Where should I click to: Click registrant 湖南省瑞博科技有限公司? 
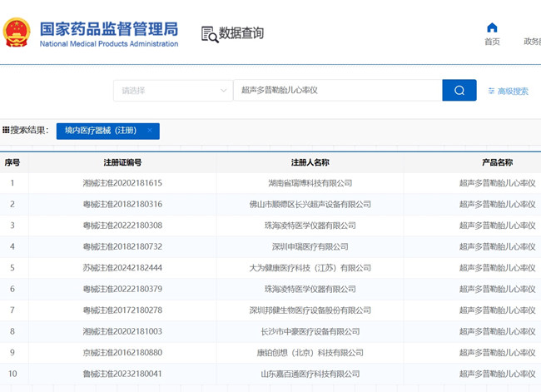pos(310,183)
